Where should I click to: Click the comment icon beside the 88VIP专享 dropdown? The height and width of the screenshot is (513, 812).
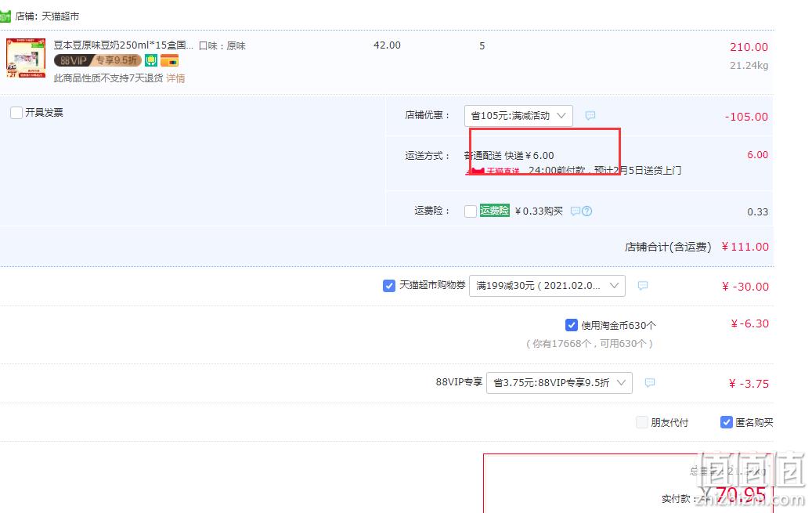click(x=650, y=382)
